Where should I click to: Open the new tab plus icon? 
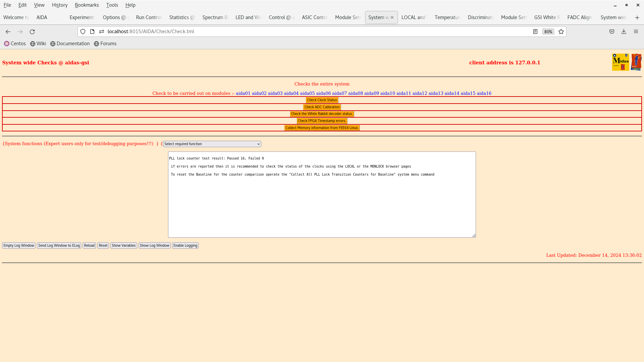coord(637,17)
